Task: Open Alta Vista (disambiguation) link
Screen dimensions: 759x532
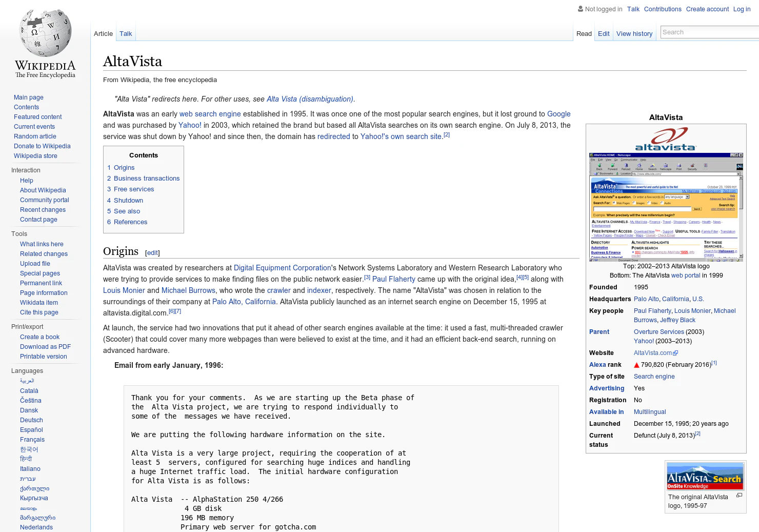Action: point(310,99)
